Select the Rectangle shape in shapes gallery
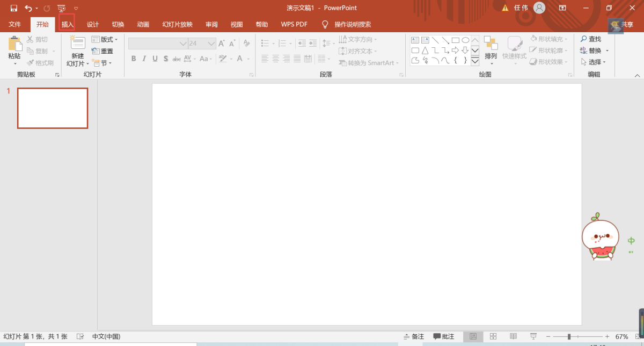Image resolution: width=644 pixels, height=346 pixels. pos(455,40)
